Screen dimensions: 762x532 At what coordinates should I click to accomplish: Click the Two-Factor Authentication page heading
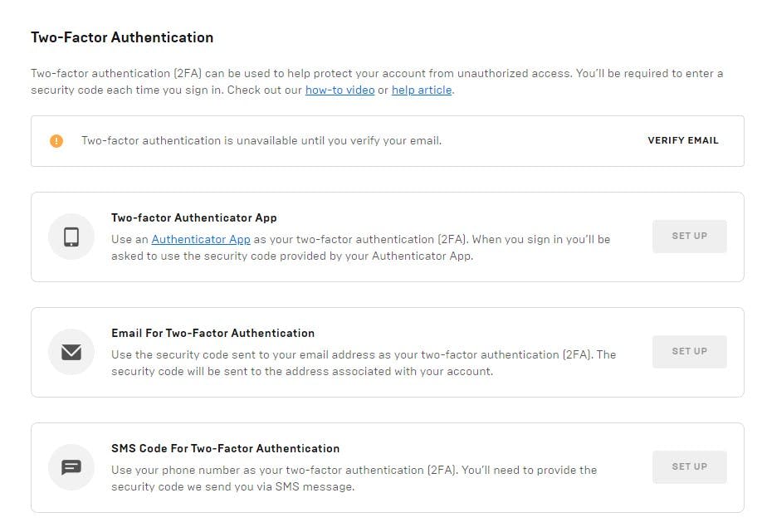(x=121, y=37)
